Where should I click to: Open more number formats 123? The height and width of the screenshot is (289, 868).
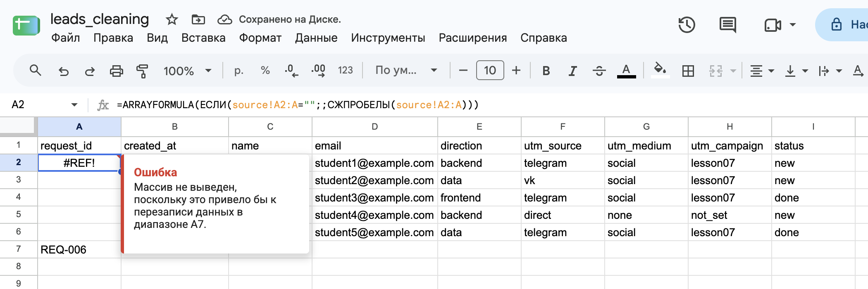point(345,71)
